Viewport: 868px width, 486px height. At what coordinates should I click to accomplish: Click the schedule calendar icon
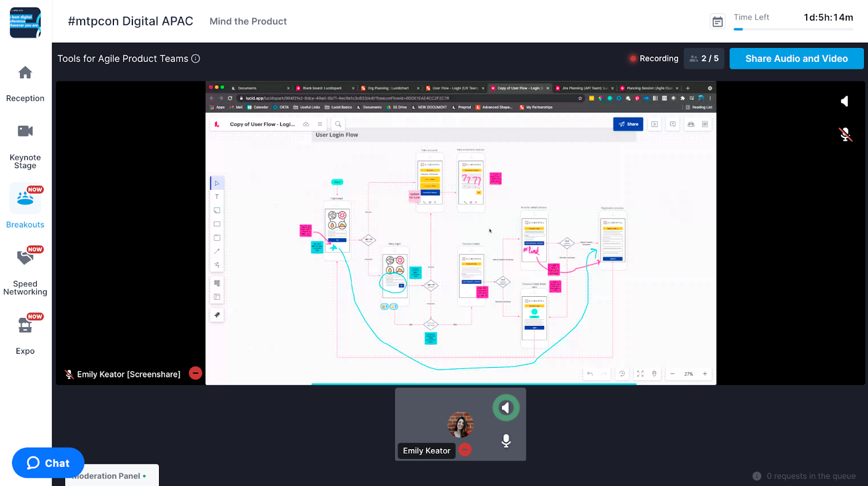point(717,22)
